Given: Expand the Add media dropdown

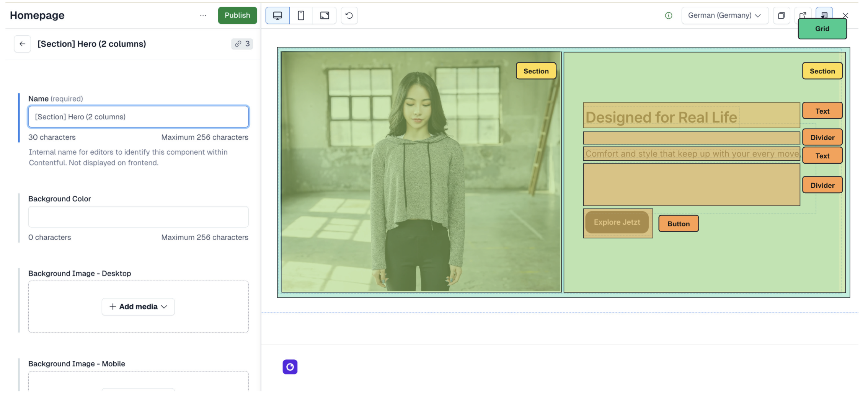Looking at the screenshot, I should click(138, 307).
